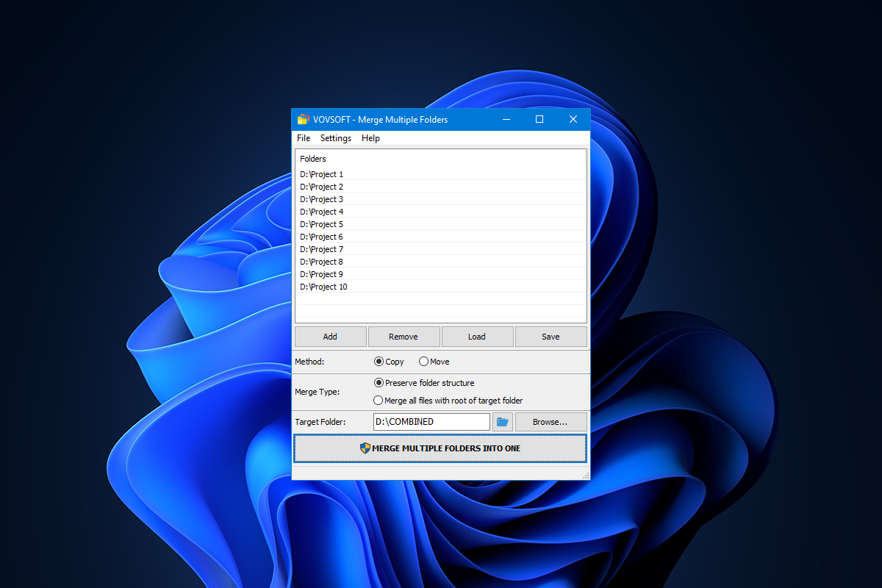Click inside the Target Folder text field
Viewport: 882px width, 588px height.
pyautogui.click(x=431, y=421)
